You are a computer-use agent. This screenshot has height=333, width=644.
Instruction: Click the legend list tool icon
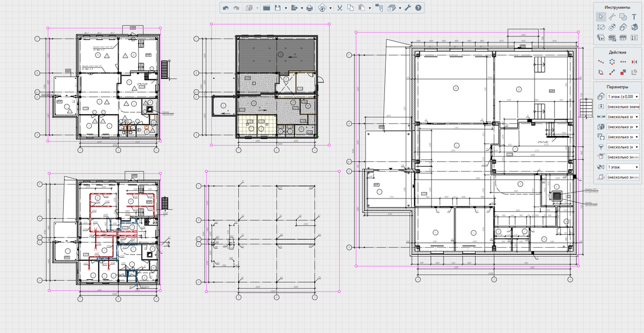(x=634, y=38)
